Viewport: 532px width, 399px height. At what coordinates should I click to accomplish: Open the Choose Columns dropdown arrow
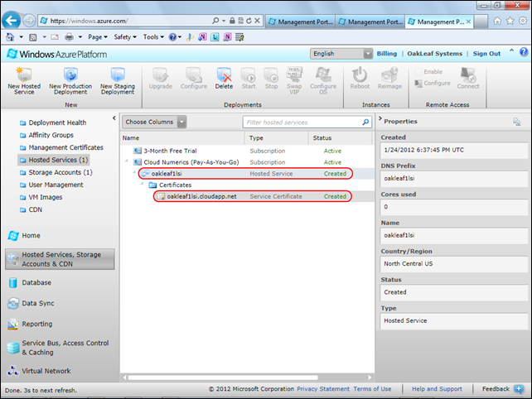pos(181,122)
